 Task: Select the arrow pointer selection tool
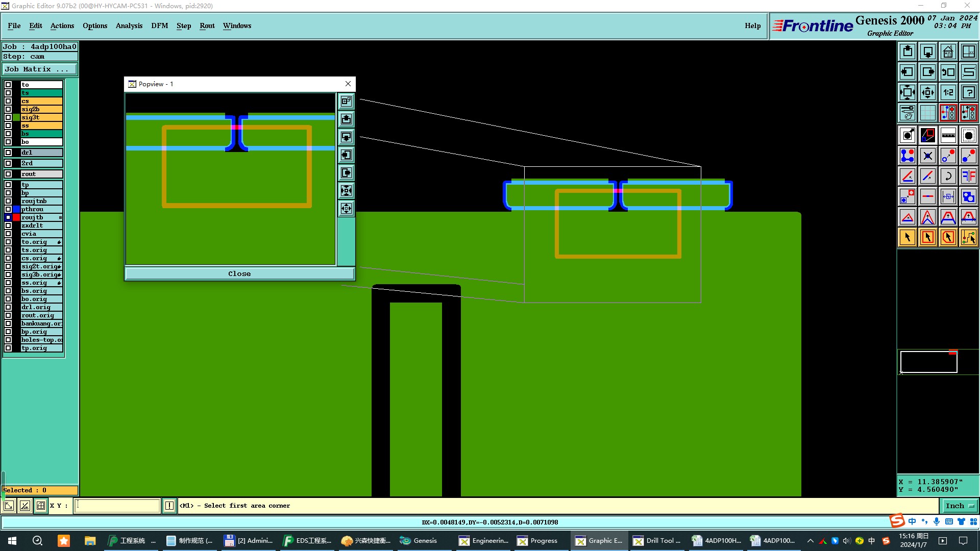click(907, 237)
